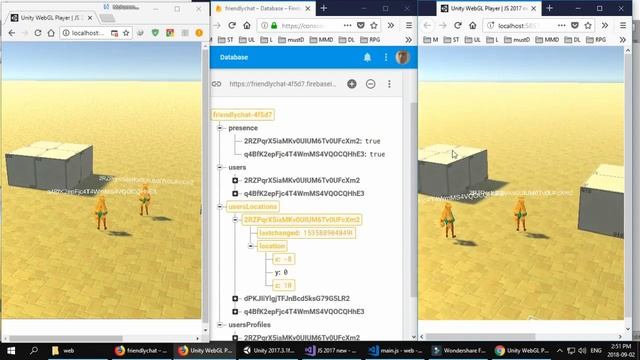Open Firebase account avatar

point(402,57)
